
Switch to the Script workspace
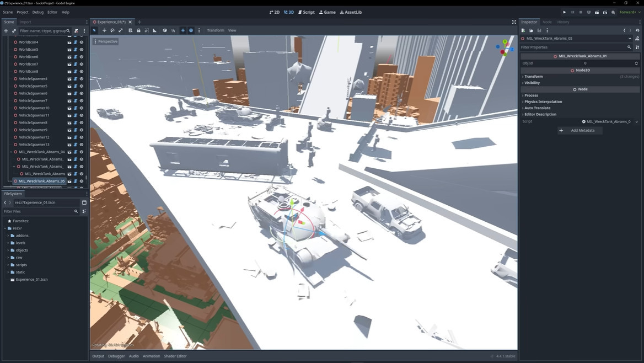pyautogui.click(x=307, y=12)
